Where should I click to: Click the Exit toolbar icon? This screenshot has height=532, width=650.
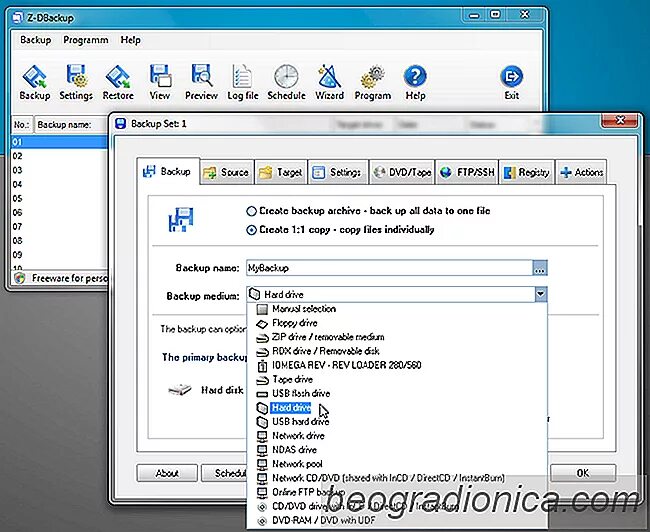click(x=512, y=82)
